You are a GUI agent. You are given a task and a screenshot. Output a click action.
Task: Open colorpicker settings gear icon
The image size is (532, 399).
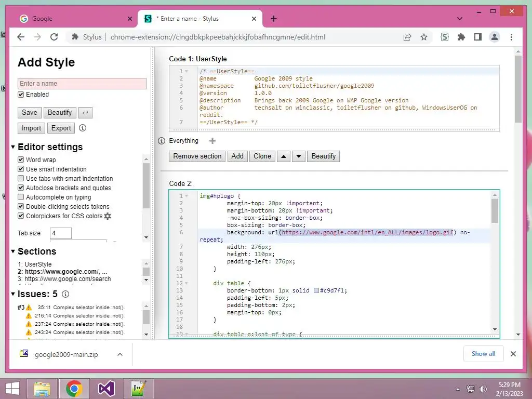108,216
